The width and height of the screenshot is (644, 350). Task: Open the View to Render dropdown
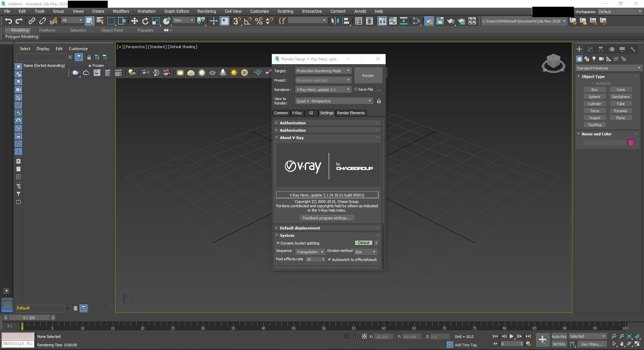tap(334, 101)
